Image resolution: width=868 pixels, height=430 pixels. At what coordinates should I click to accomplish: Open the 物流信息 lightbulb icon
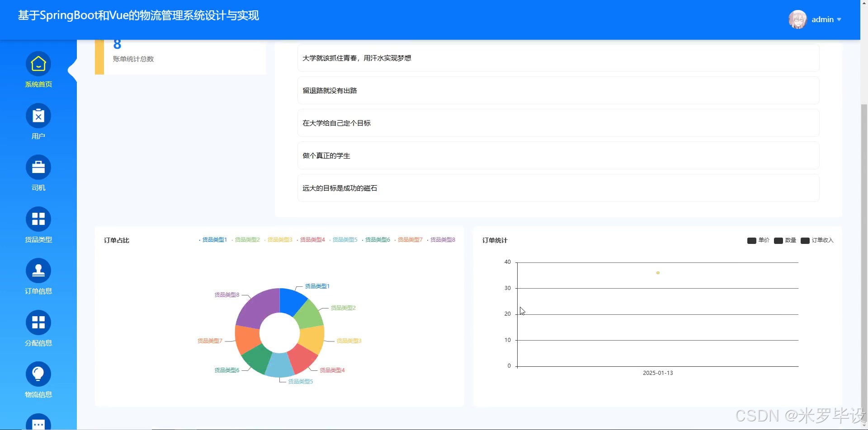click(38, 374)
